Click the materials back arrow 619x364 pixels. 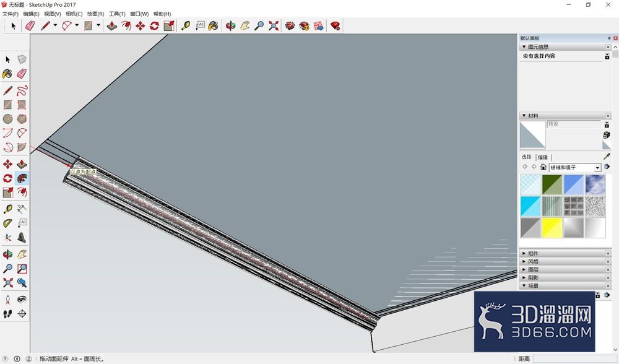click(525, 167)
